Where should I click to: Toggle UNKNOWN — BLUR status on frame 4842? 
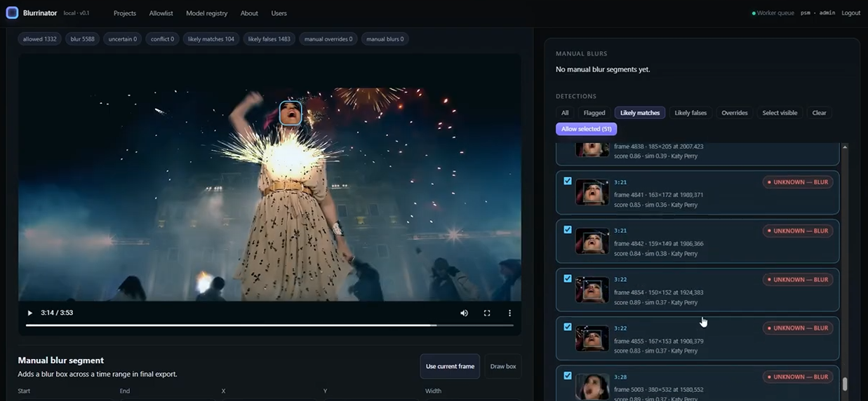pos(798,231)
